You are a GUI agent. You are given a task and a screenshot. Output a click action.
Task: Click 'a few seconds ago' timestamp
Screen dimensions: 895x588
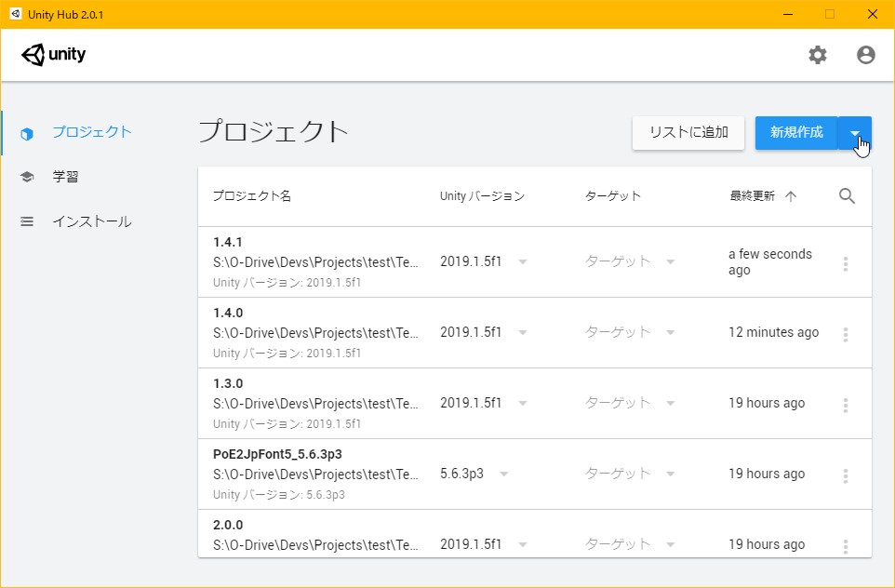click(x=770, y=262)
